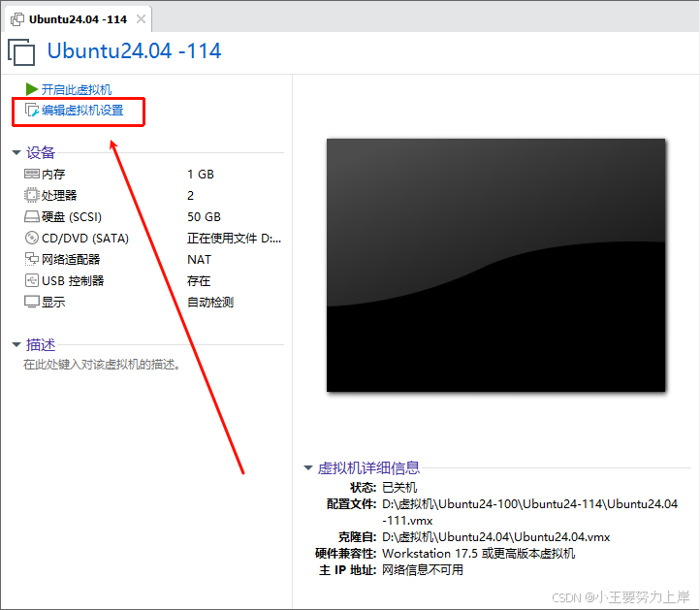Click the processor count value 2

coord(191,196)
